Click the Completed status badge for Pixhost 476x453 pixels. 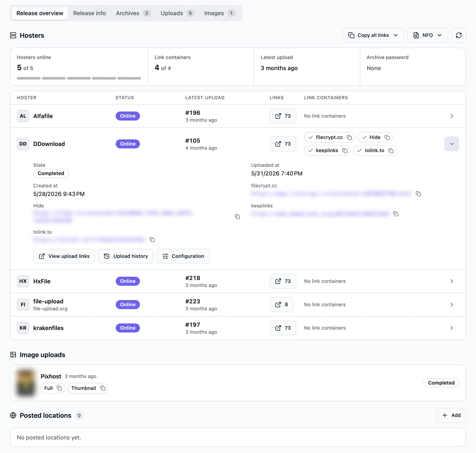click(x=441, y=383)
